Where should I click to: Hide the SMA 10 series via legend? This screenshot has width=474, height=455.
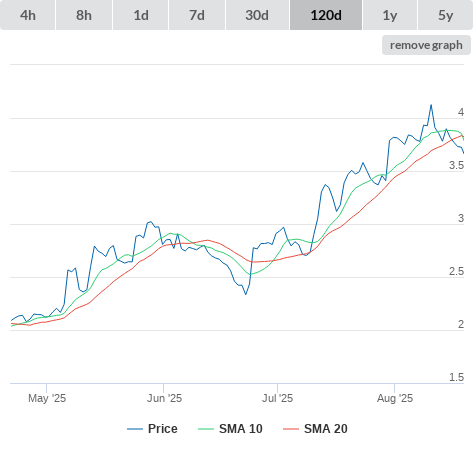[230, 429]
